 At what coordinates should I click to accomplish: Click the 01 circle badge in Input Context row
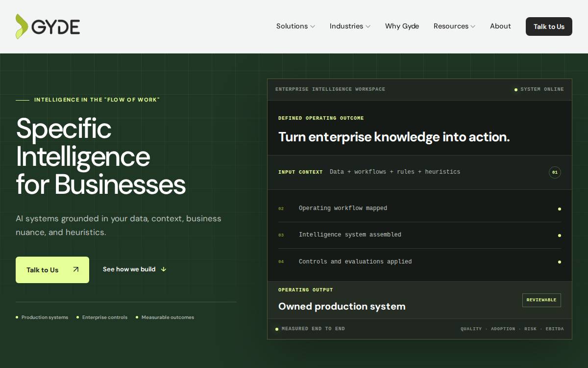[555, 172]
